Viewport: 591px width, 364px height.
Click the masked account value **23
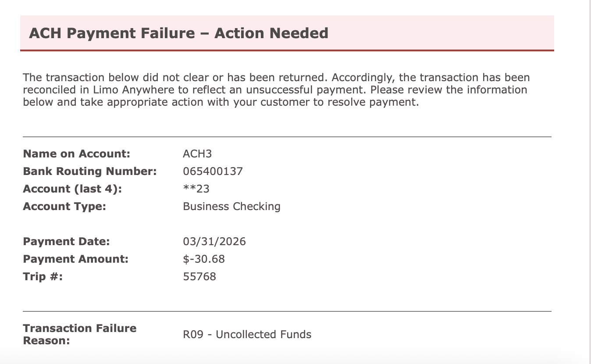coord(196,189)
